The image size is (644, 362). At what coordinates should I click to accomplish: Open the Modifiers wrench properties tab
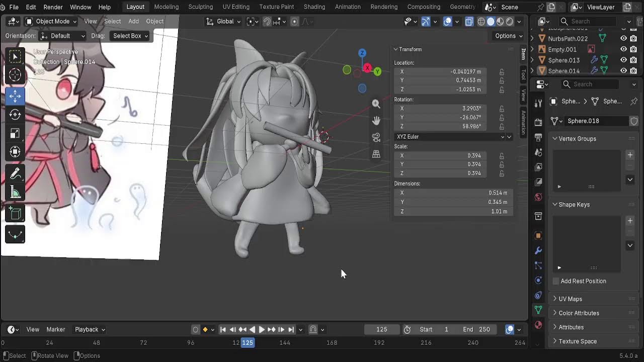point(538,250)
